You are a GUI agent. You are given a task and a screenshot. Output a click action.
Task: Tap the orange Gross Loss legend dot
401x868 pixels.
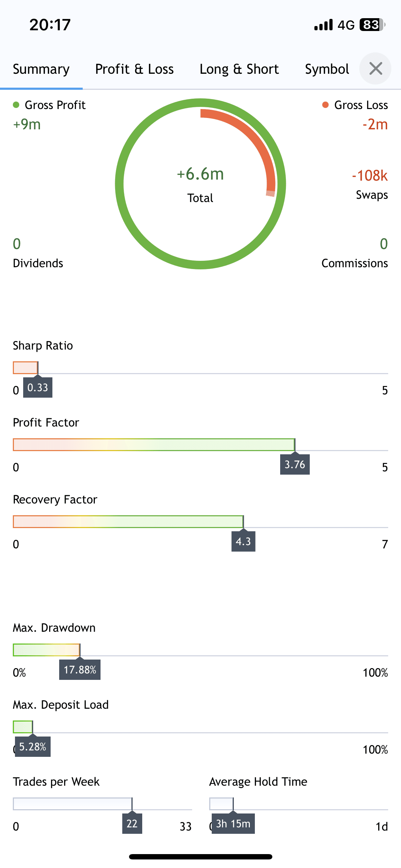tap(325, 105)
